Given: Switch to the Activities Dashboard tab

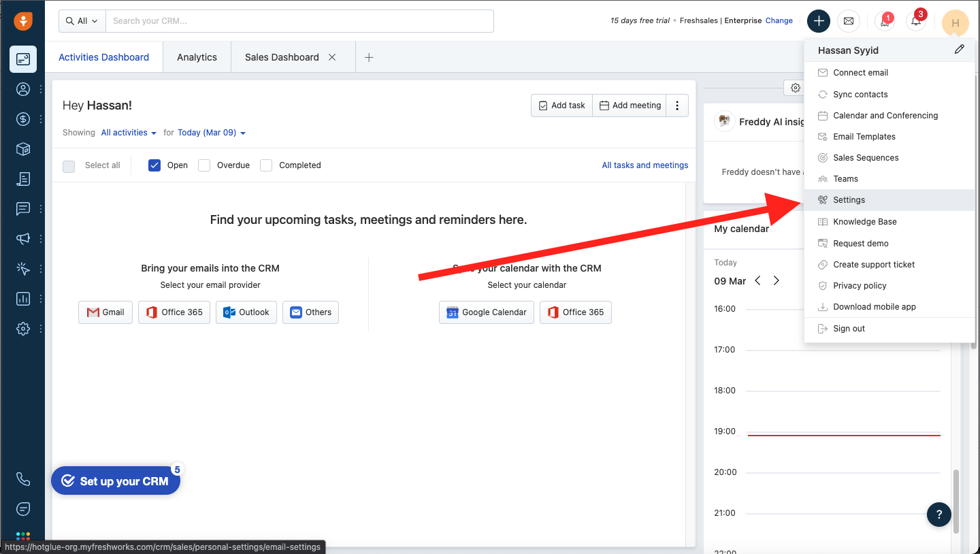Looking at the screenshot, I should click(104, 57).
